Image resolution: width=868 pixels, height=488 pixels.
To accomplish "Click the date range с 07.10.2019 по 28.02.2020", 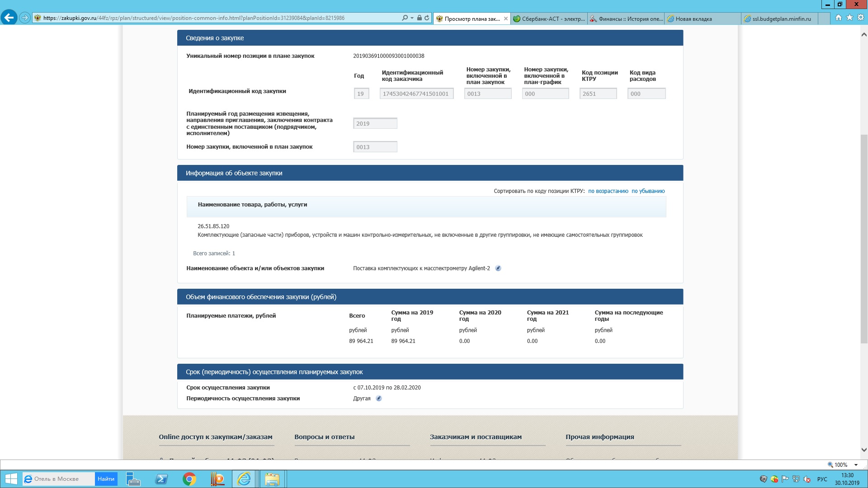I will [x=387, y=388].
